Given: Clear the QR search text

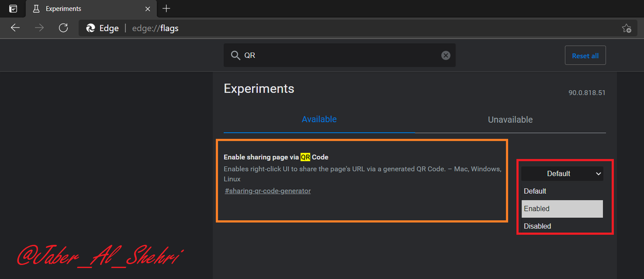Looking at the screenshot, I should 445,55.
